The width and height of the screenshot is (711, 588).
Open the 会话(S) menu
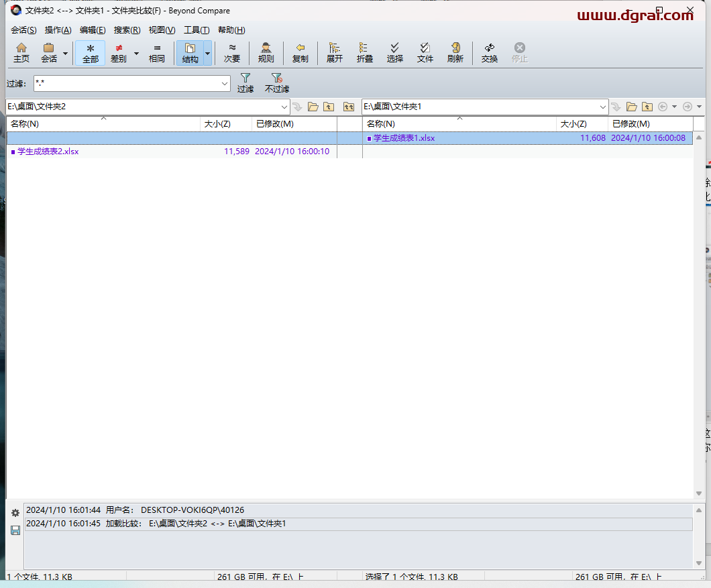click(23, 30)
